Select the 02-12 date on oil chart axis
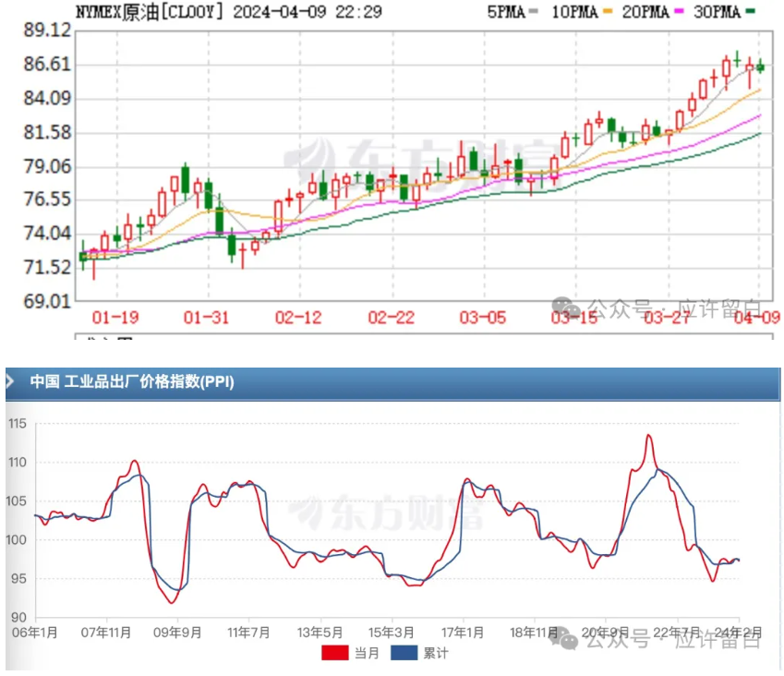 [x=297, y=318]
